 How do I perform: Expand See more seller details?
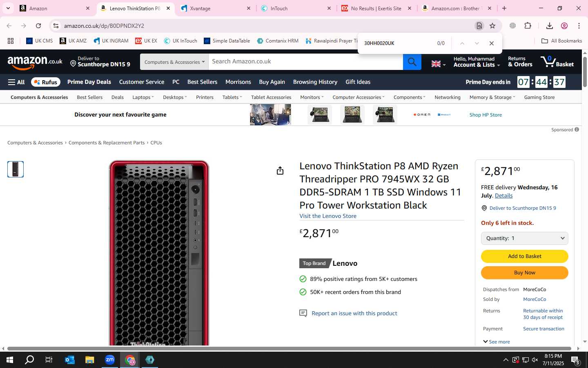tap(496, 342)
